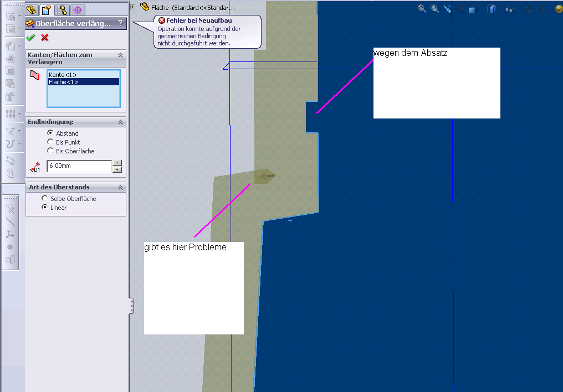Click the linear pattern dots toolbar icon
This screenshot has width=563, height=392.
click(x=10, y=114)
